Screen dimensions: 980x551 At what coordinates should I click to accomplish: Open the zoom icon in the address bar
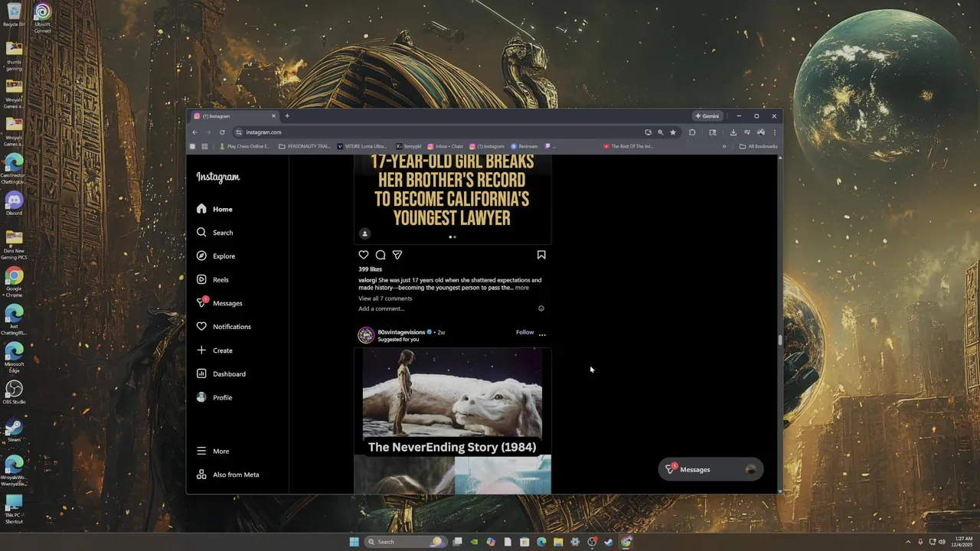[x=660, y=132]
